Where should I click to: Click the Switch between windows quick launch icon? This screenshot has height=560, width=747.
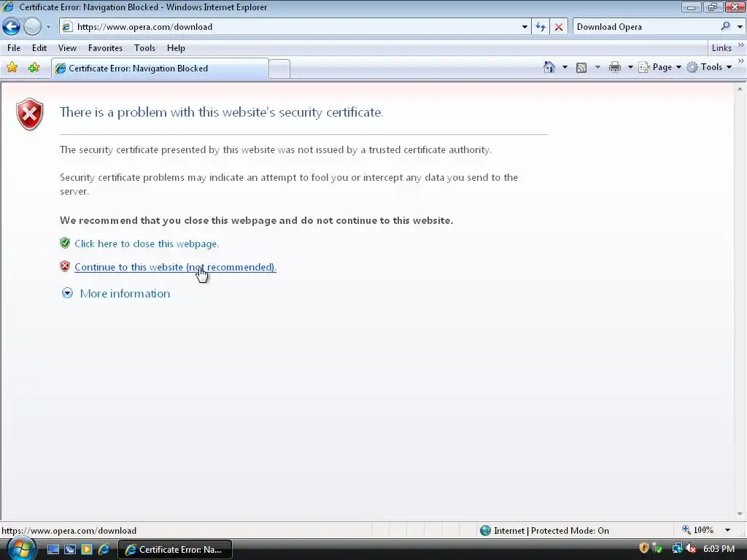69,550
